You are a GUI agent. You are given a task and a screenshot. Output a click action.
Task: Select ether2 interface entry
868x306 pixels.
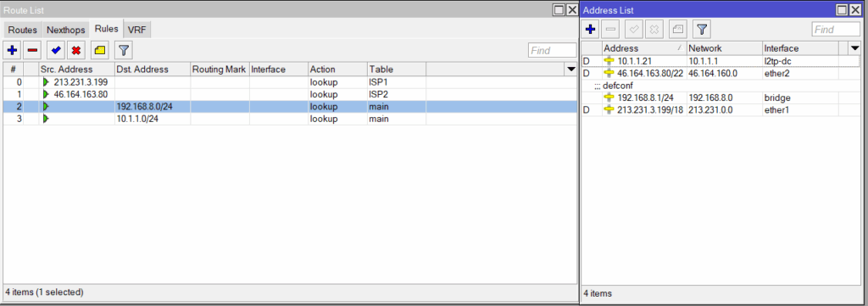800,73
